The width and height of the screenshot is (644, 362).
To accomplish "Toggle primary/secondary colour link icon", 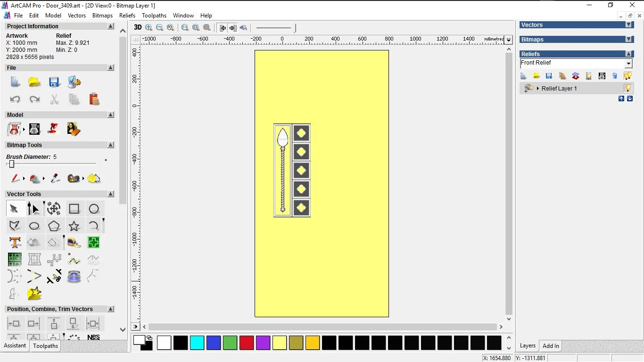I will (149, 337).
